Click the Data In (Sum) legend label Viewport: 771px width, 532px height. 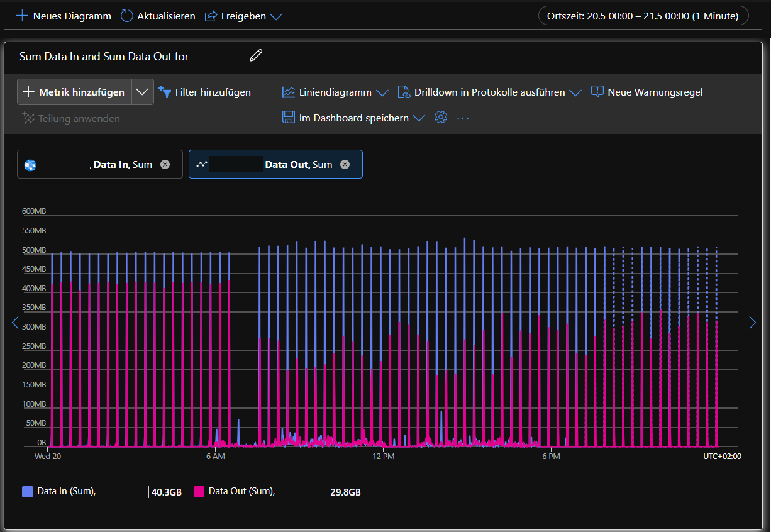67,491
